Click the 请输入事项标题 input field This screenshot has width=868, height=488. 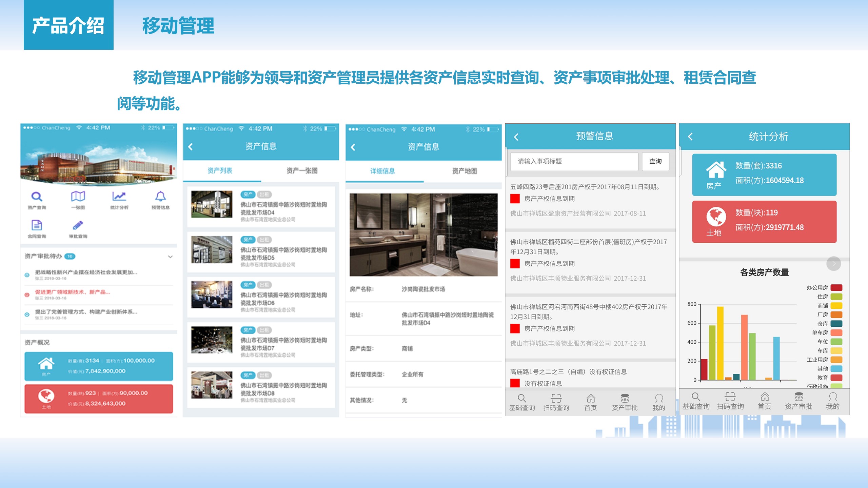coord(574,161)
